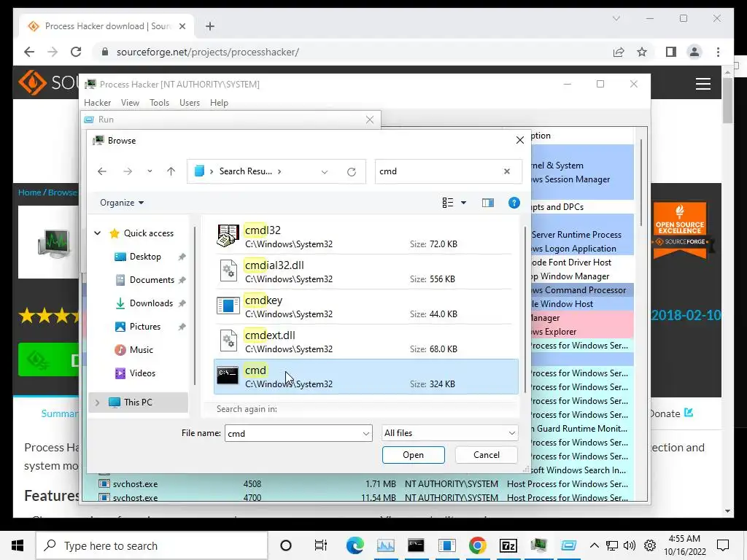Select the cmd command prompt icon
747x560 pixels.
(x=228, y=376)
